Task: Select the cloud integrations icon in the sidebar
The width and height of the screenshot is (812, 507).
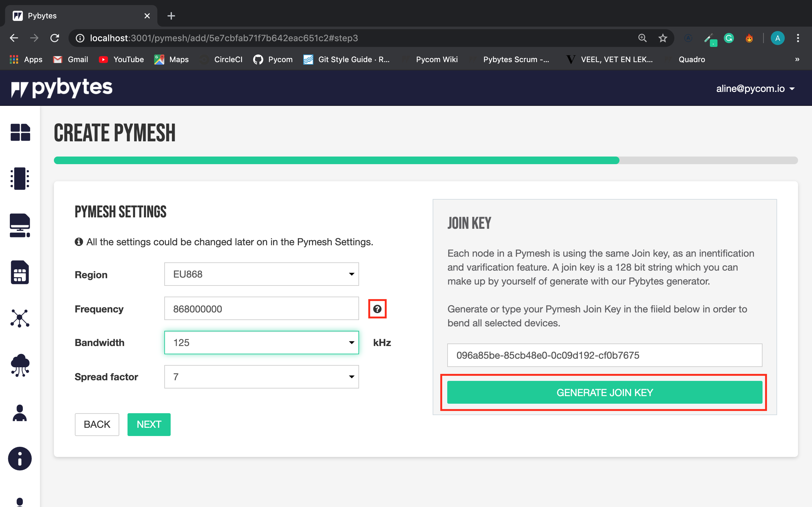Action: point(19,365)
